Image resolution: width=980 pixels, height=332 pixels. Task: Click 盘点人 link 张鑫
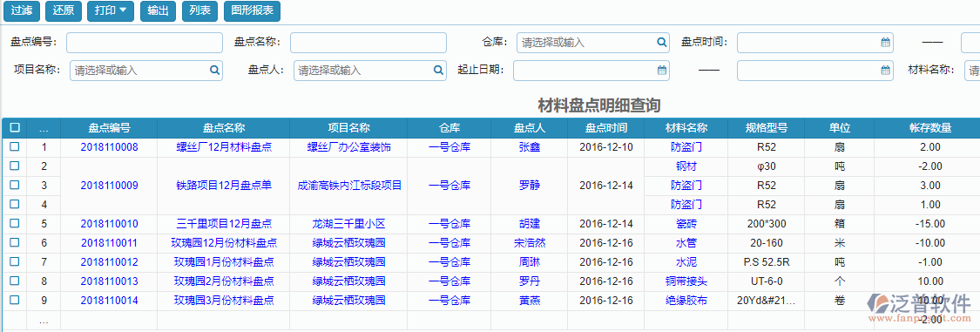tap(530, 147)
